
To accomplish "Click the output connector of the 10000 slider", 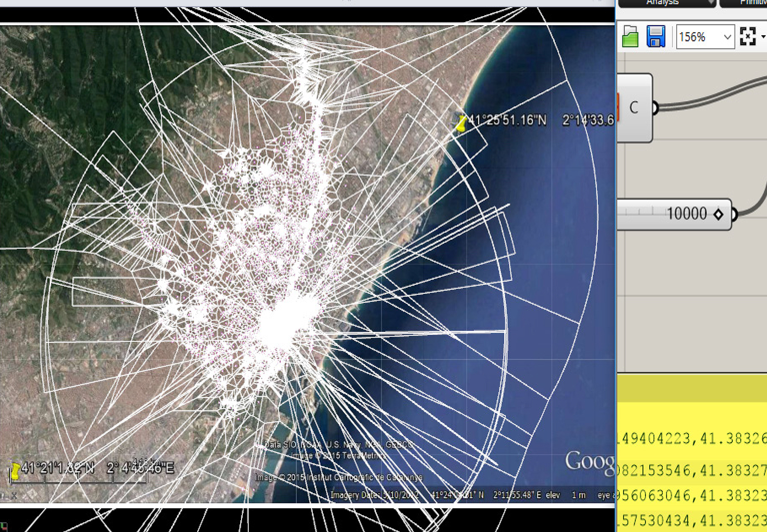I will click(734, 214).
